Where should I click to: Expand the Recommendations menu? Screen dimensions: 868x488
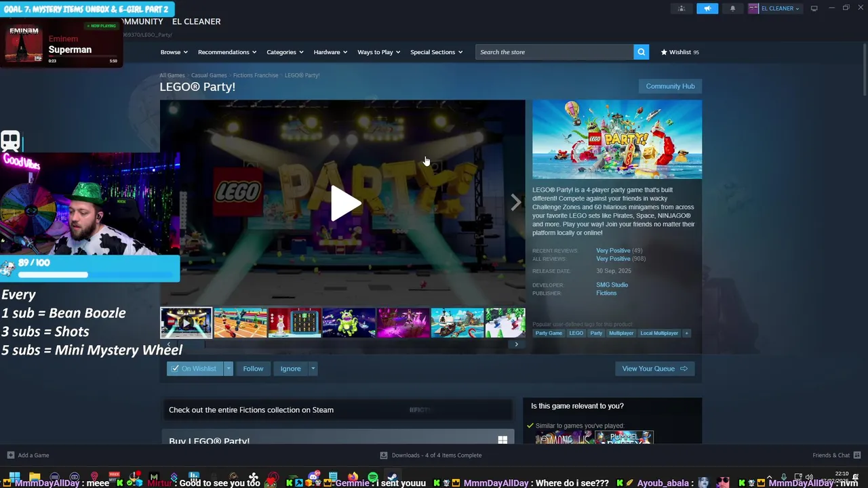[226, 52]
